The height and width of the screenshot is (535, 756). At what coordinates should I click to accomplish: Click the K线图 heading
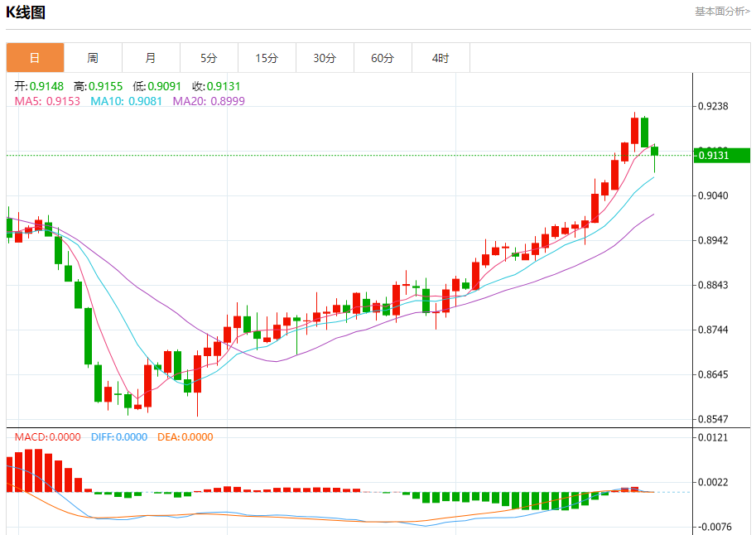point(26,12)
